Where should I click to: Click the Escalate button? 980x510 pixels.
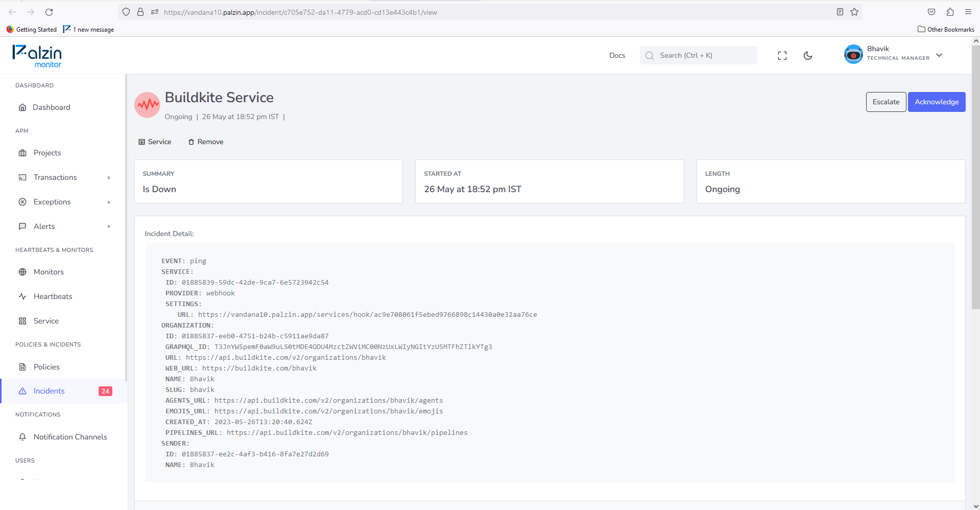click(886, 102)
